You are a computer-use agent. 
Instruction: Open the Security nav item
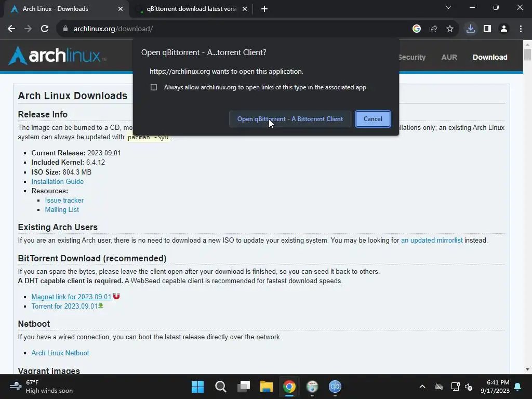[x=412, y=57]
